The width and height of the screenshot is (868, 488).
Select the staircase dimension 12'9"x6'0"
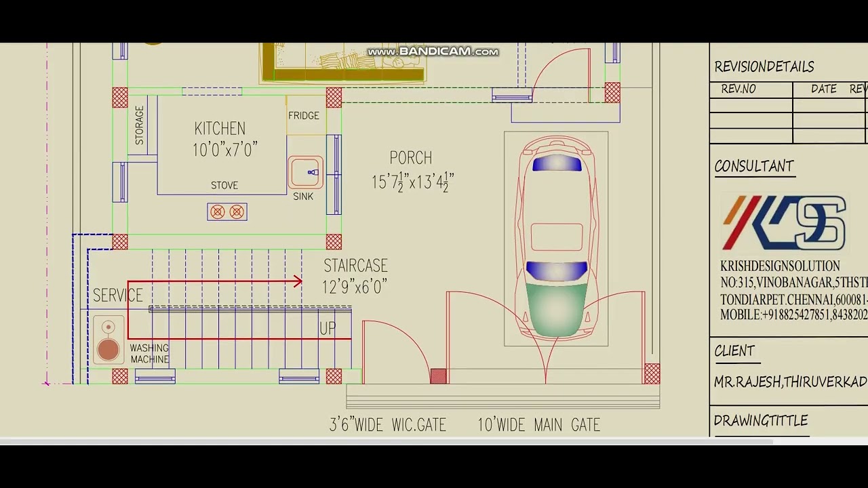click(355, 287)
